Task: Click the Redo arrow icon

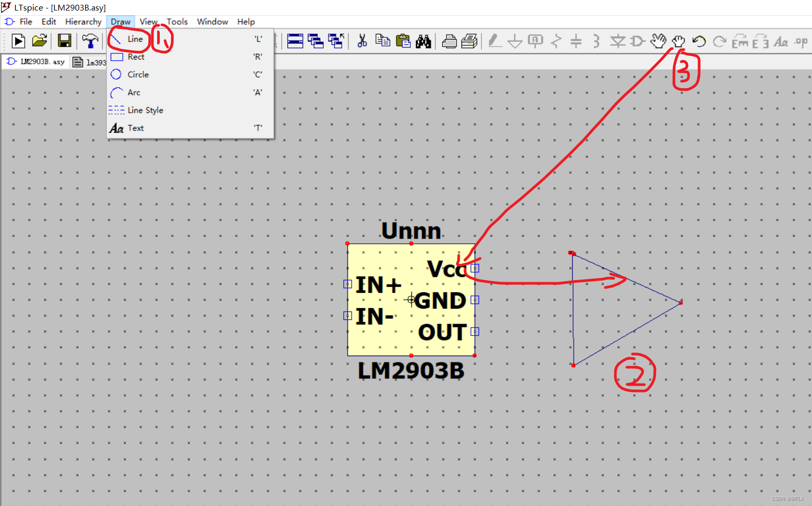Action: click(x=719, y=41)
